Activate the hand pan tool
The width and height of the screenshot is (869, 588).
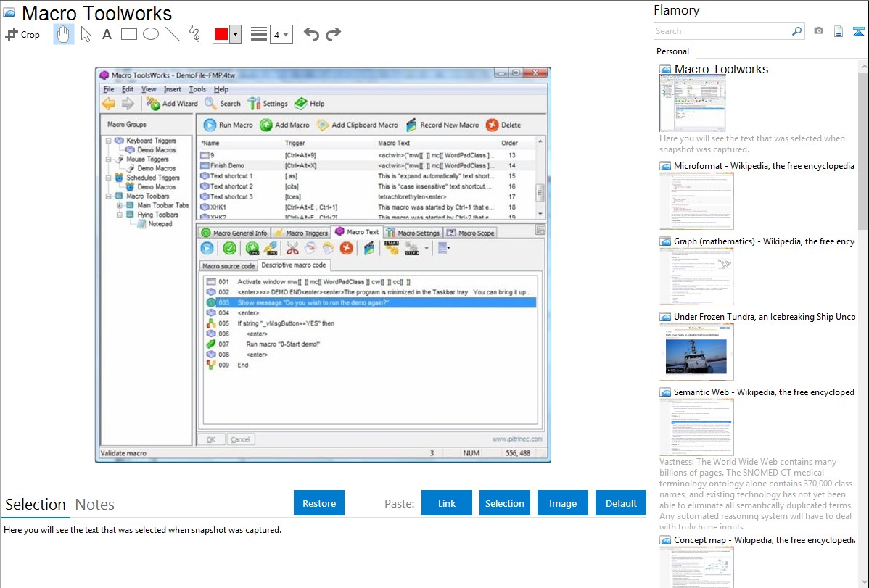click(x=63, y=34)
